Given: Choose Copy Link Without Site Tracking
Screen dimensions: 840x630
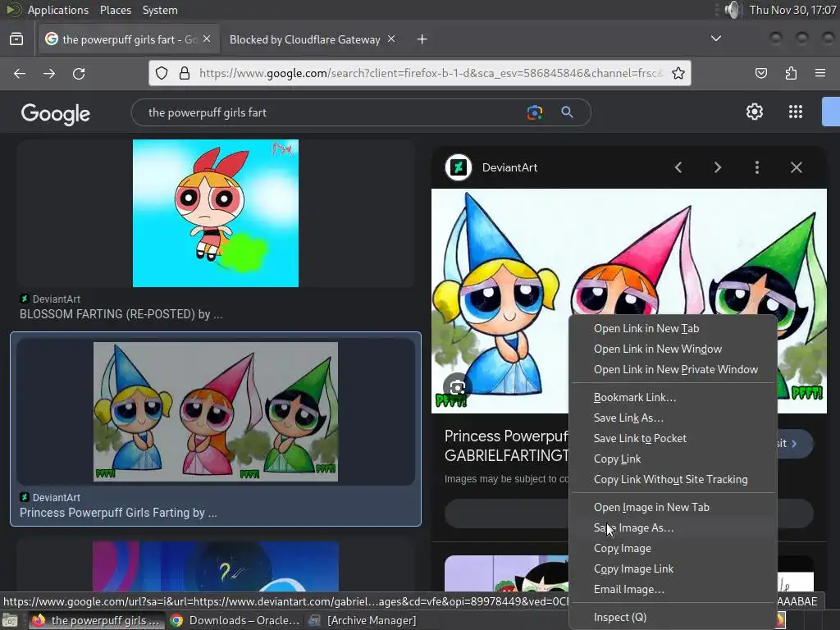Looking at the screenshot, I should pos(673,479).
